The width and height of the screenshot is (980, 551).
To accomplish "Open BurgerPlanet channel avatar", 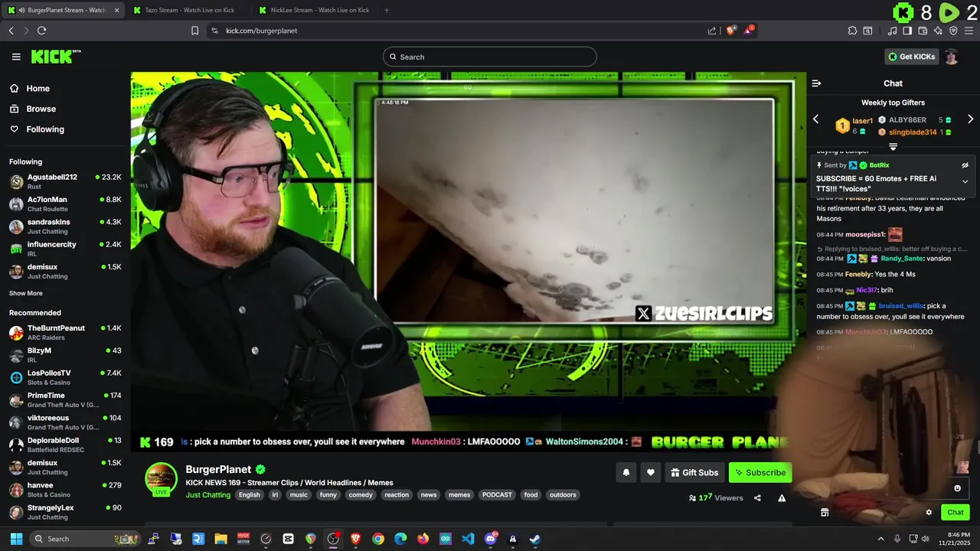I will coord(161,480).
